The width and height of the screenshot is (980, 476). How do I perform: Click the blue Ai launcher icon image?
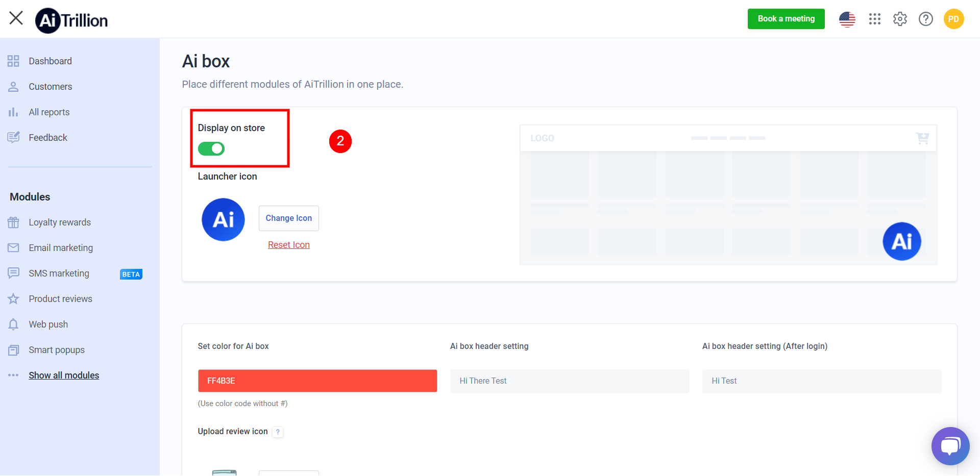pyautogui.click(x=223, y=219)
